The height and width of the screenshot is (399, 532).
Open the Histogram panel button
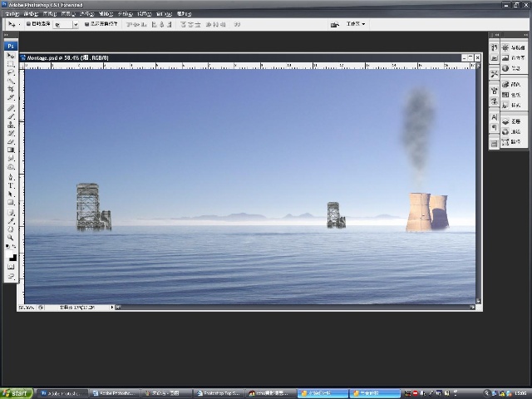tap(514, 58)
